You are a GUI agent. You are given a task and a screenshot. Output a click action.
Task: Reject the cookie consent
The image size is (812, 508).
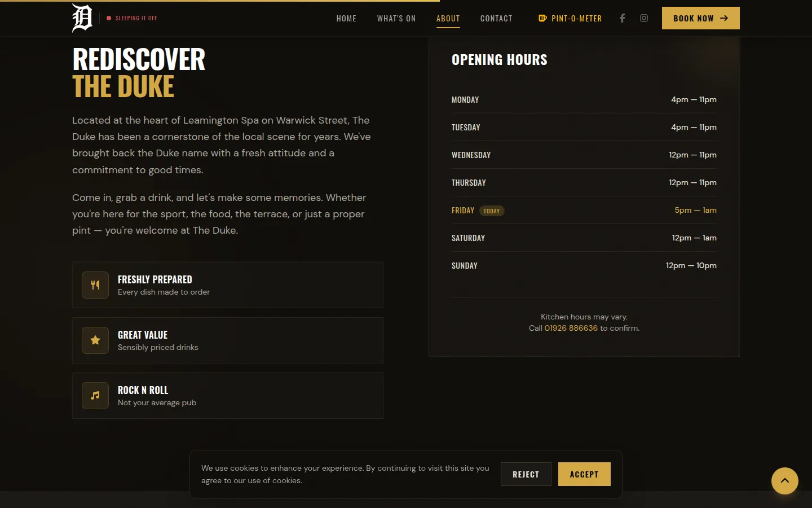coord(526,474)
